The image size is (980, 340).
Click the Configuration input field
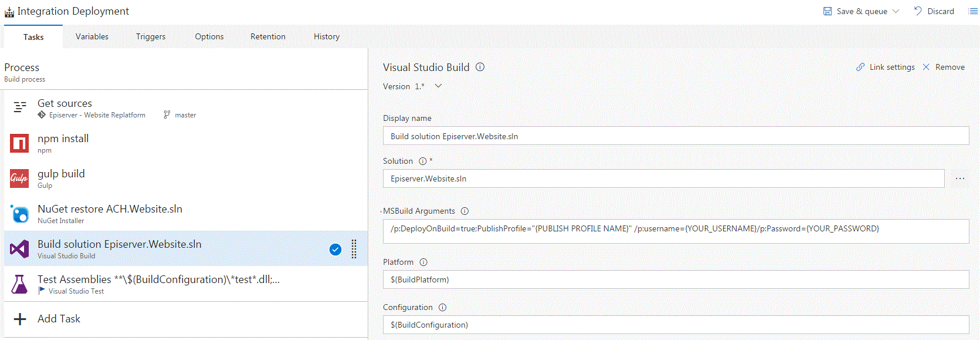[x=676, y=325]
